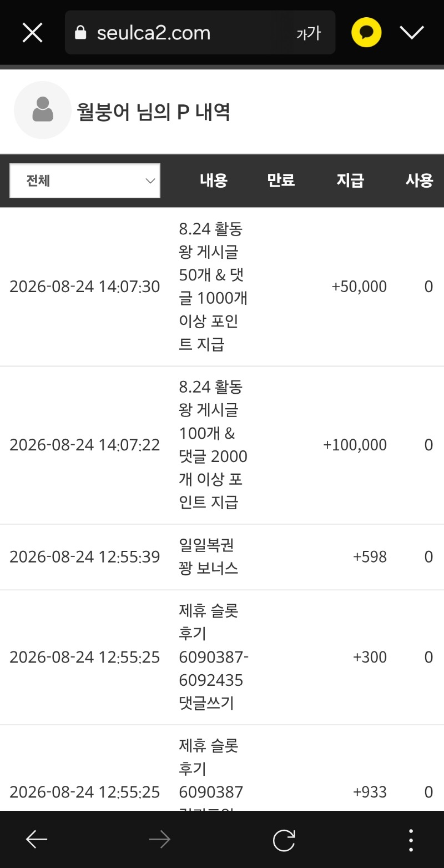Open the KakaoTalk yellow chat bubble icon
This screenshot has width=444, height=868.
366,32
